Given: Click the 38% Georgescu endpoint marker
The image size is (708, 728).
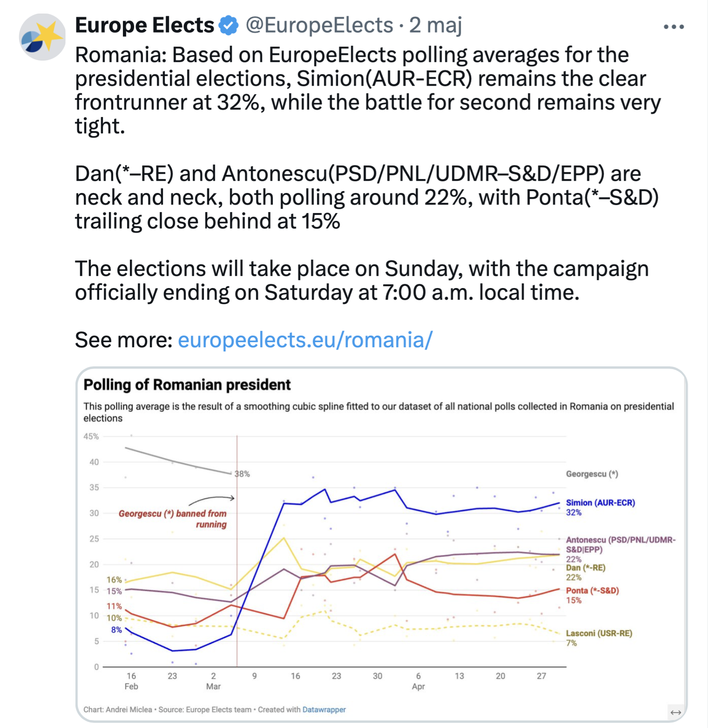Looking at the screenshot, I should point(242,474).
